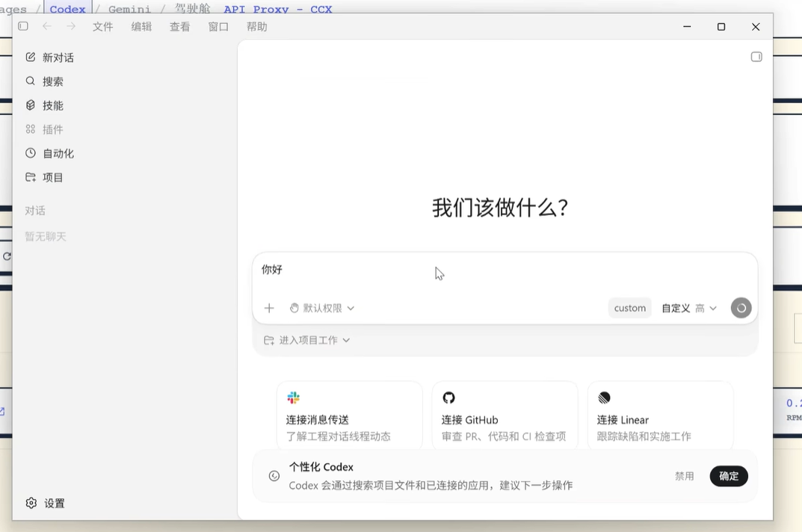Screen dimensions: 802x532
Task: Open the 窗口 menu
Action: [218, 27]
